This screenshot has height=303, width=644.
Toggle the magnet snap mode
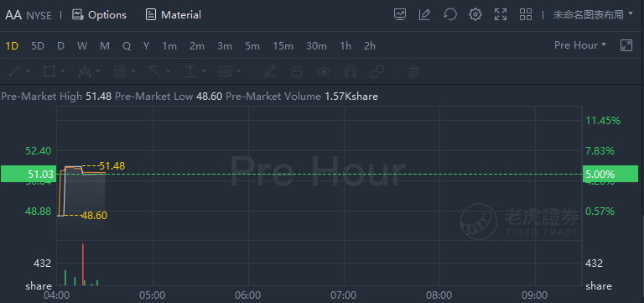[350, 71]
